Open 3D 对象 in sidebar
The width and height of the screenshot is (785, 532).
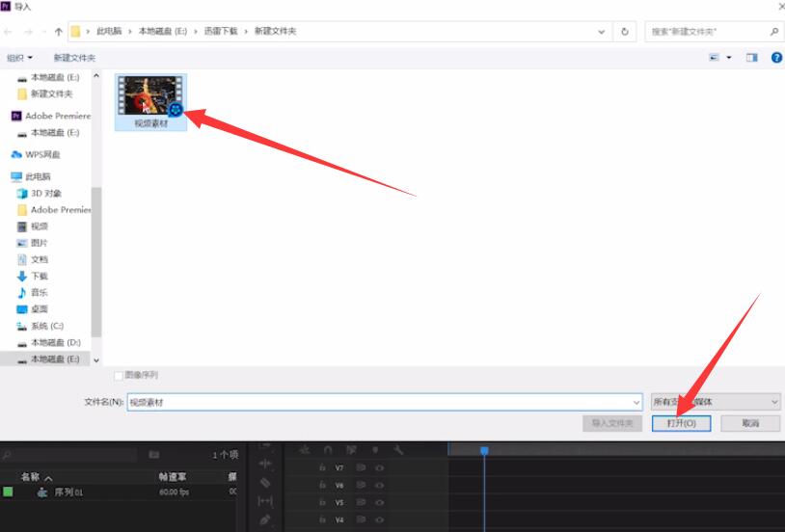tap(45, 193)
